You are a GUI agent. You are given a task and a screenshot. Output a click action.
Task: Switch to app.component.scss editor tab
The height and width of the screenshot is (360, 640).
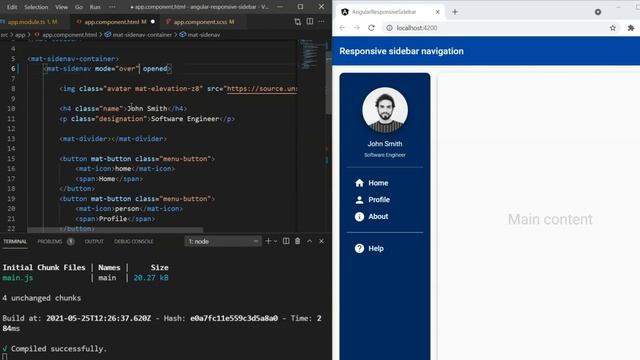(203, 22)
